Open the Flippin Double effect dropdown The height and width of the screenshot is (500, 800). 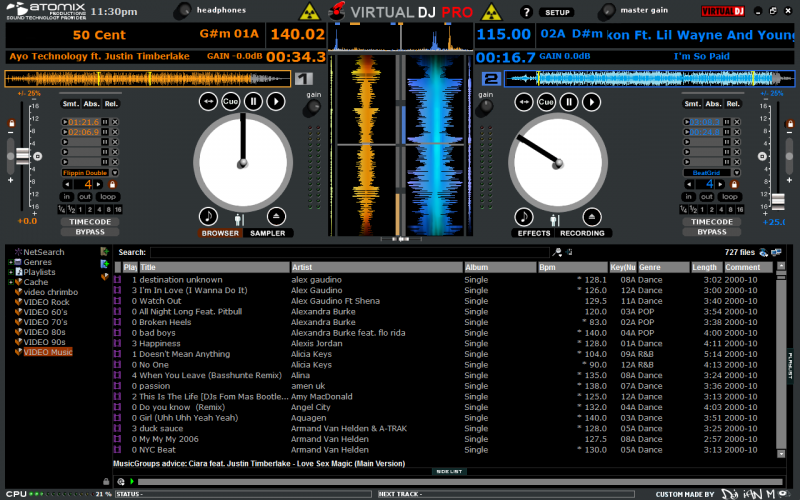115,172
